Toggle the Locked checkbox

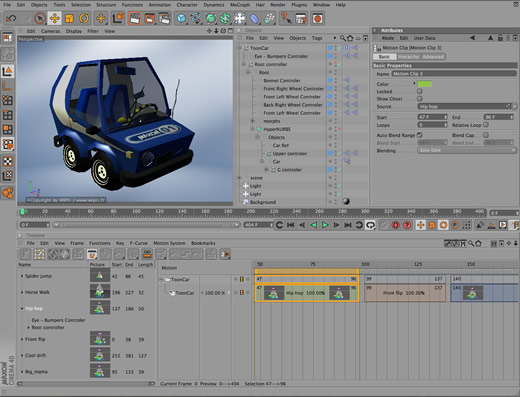(420, 91)
